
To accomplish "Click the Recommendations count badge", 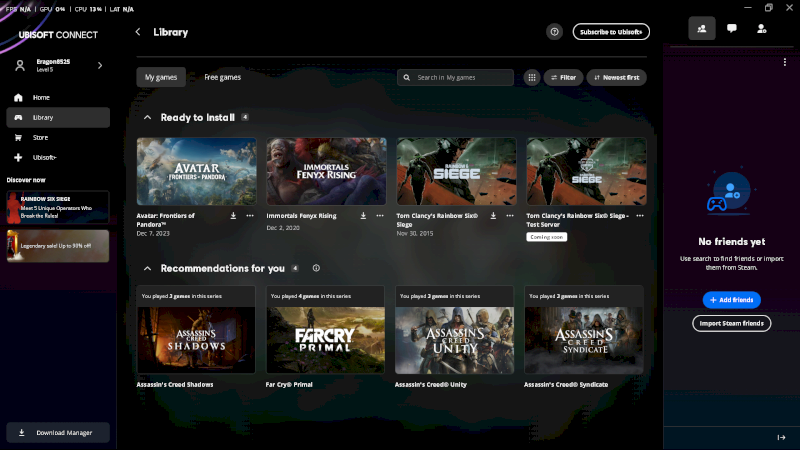I will click(x=295, y=268).
